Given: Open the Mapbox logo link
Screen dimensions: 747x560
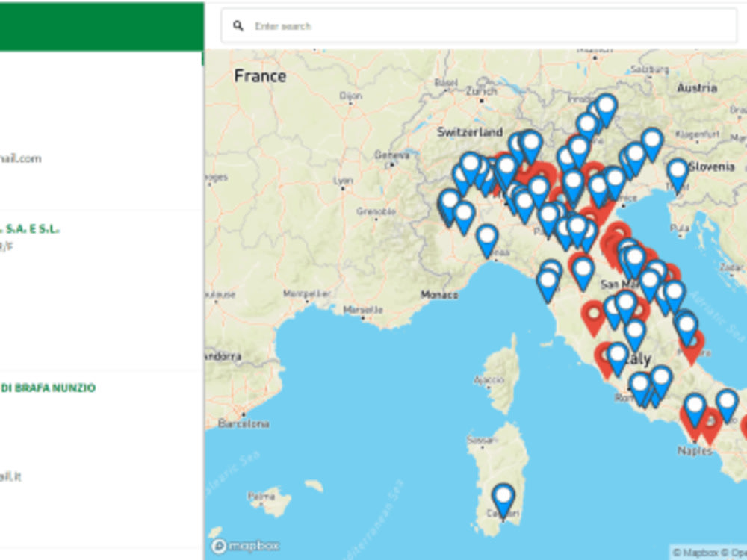Looking at the screenshot, I should click(245, 546).
